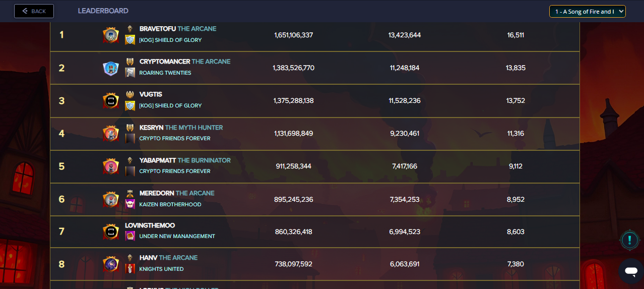This screenshot has width=644, height=289.
Task: Click the title icon beside KESRYN's name
Action: [x=130, y=128]
